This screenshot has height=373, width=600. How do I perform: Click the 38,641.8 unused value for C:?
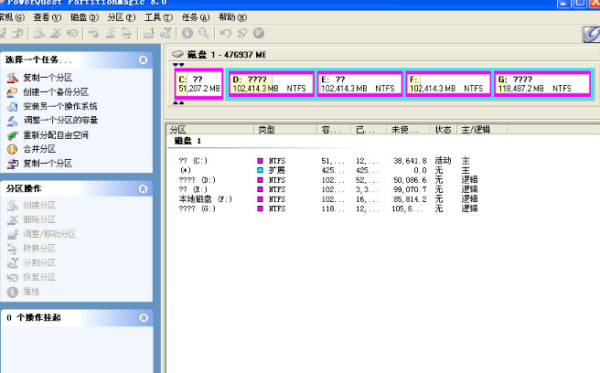(x=410, y=161)
